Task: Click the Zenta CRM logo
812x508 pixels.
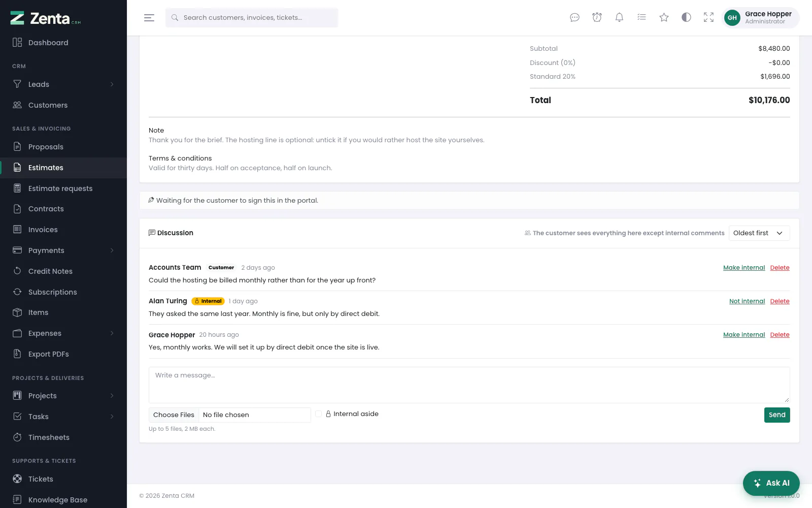Action: point(46,18)
